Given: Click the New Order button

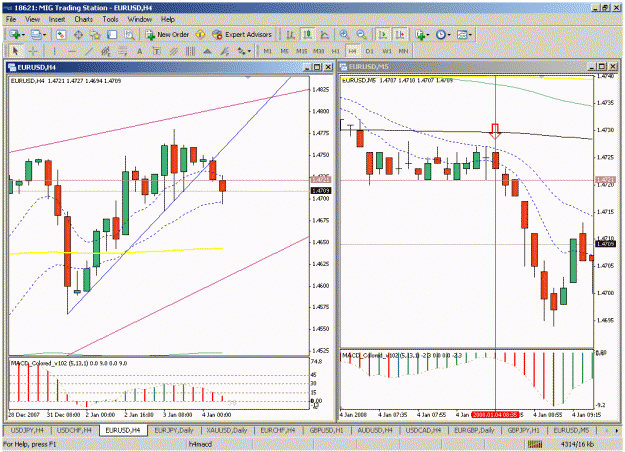Looking at the screenshot, I should 167,35.
